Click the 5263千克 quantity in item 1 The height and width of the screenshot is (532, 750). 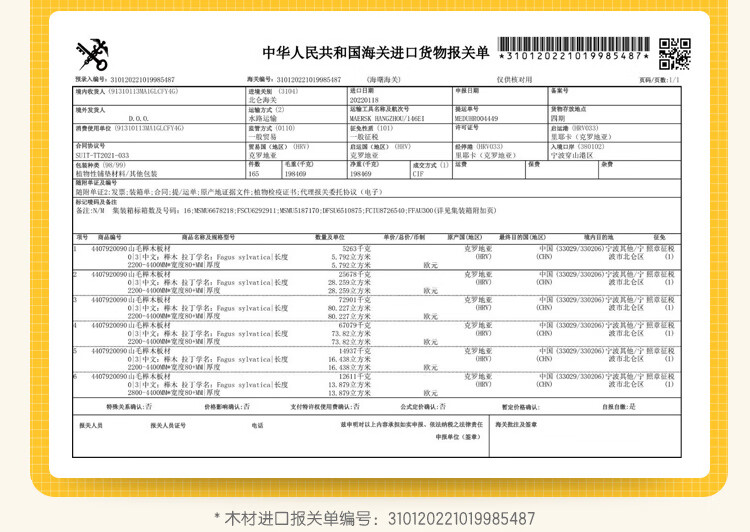(356, 249)
